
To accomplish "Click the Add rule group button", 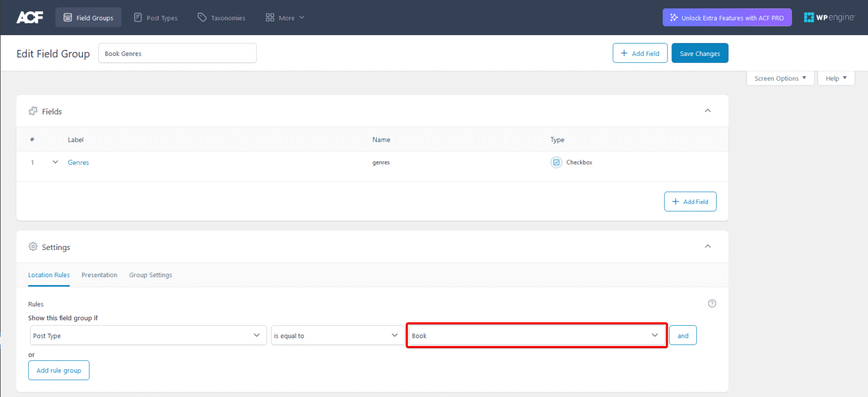I will [59, 370].
